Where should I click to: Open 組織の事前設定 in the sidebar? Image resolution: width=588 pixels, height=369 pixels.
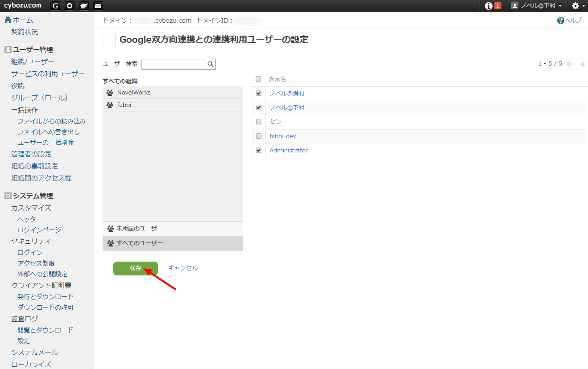[x=34, y=166]
